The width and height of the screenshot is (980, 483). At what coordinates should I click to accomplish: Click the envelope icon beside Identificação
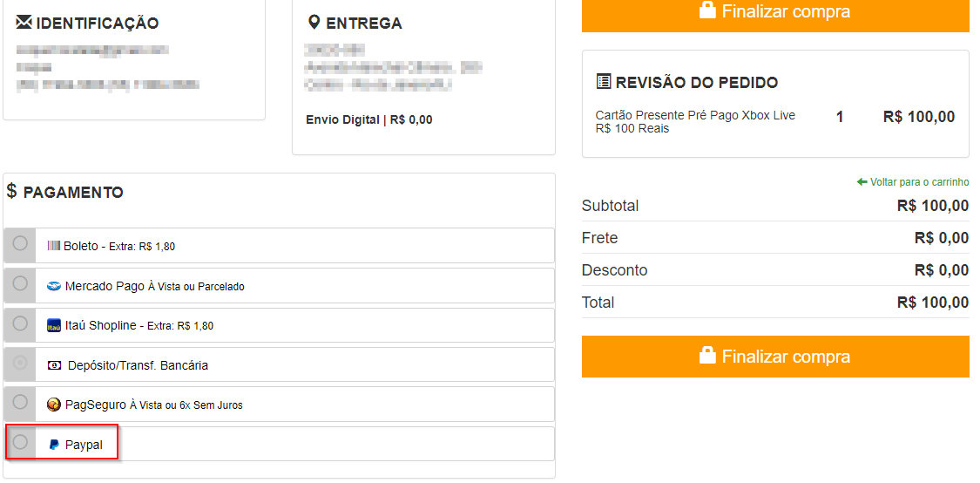tap(24, 22)
